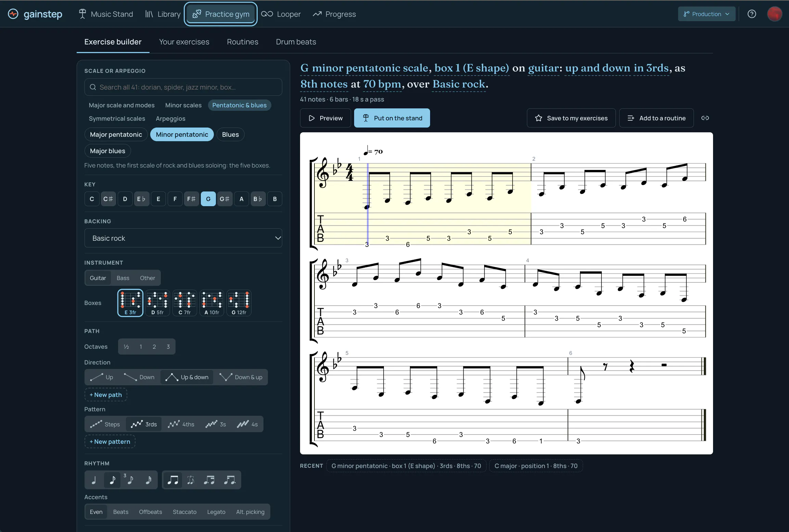Click Save to my exercises

pyautogui.click(x=571, y=118)
